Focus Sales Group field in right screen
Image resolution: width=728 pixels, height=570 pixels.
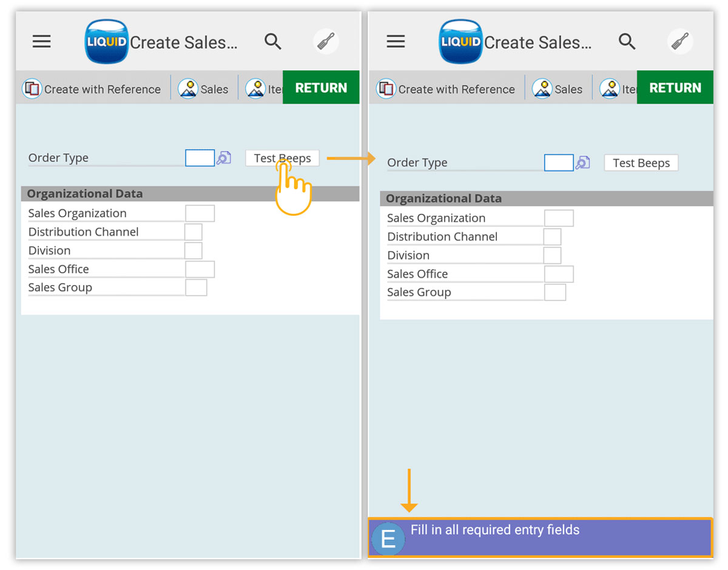pyautogui.click(x=555, y=292)
